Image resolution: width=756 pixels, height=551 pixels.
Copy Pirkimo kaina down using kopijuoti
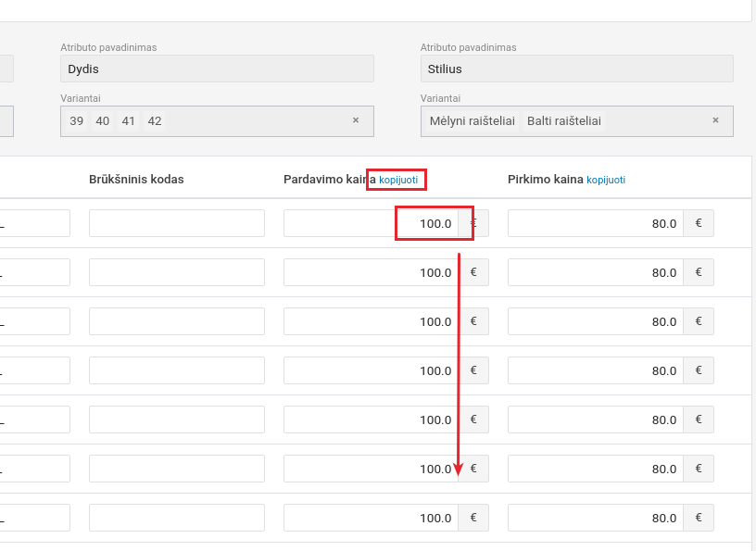tap(606, 180)
